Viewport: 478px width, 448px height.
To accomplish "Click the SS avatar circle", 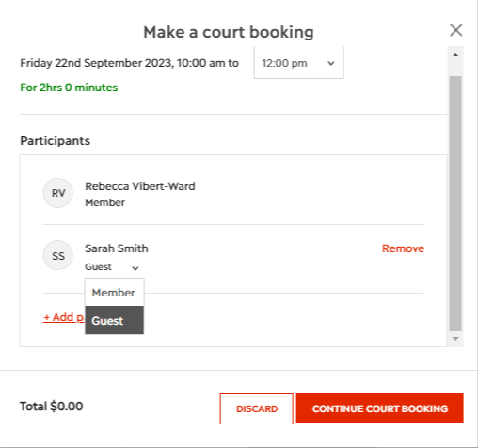I will (x=58, y=255).
